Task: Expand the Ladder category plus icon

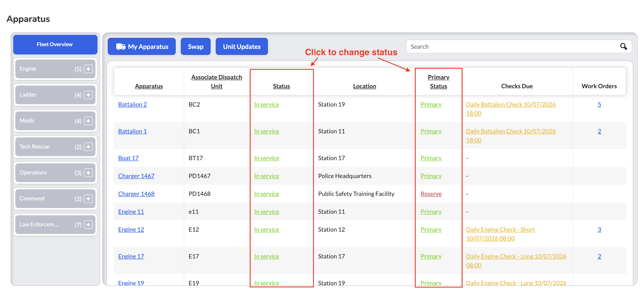Action: click(88, 95)
